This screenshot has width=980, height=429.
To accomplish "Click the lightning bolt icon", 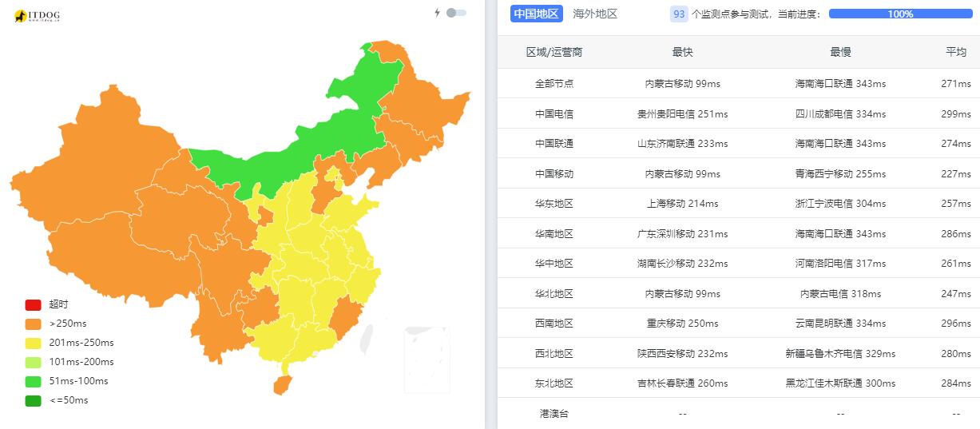I will point(437,13).
